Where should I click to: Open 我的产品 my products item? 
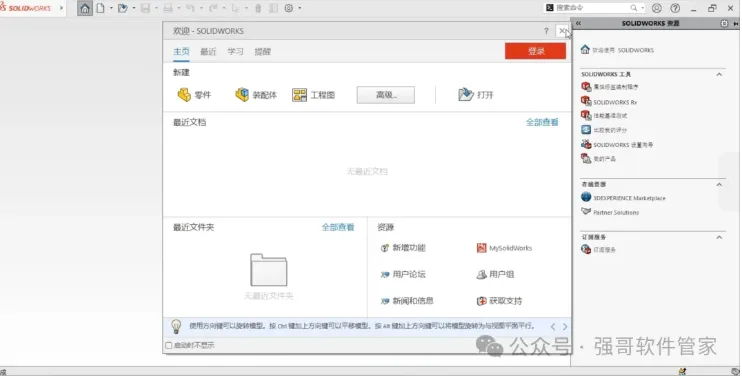click(599, 159)
